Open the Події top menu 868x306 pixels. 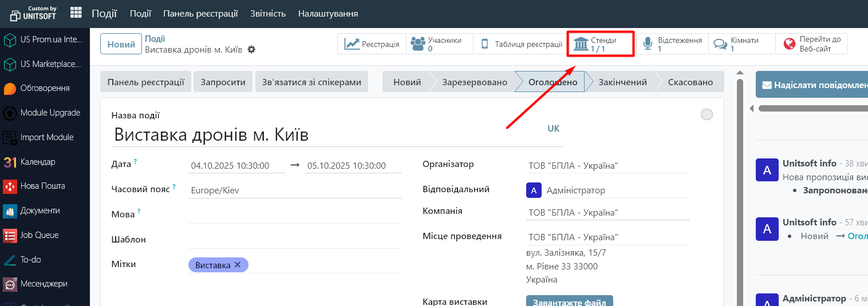pyautogui.click(x=140, y=13)
